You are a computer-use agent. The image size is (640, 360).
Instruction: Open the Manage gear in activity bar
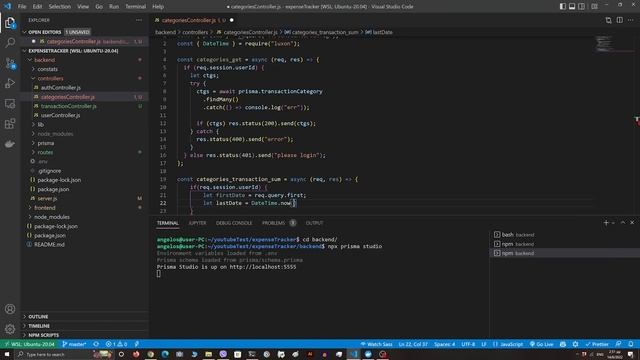[x=10, y=329]
